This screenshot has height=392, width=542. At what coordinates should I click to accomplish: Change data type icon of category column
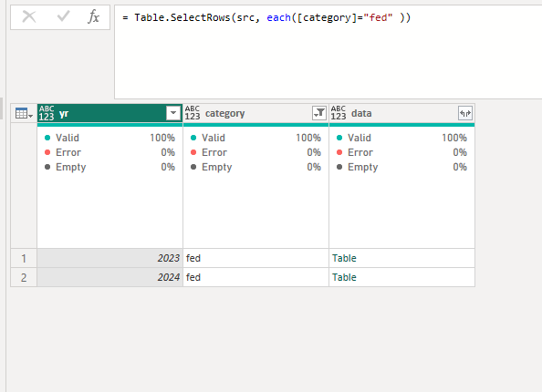pos(193,113)
